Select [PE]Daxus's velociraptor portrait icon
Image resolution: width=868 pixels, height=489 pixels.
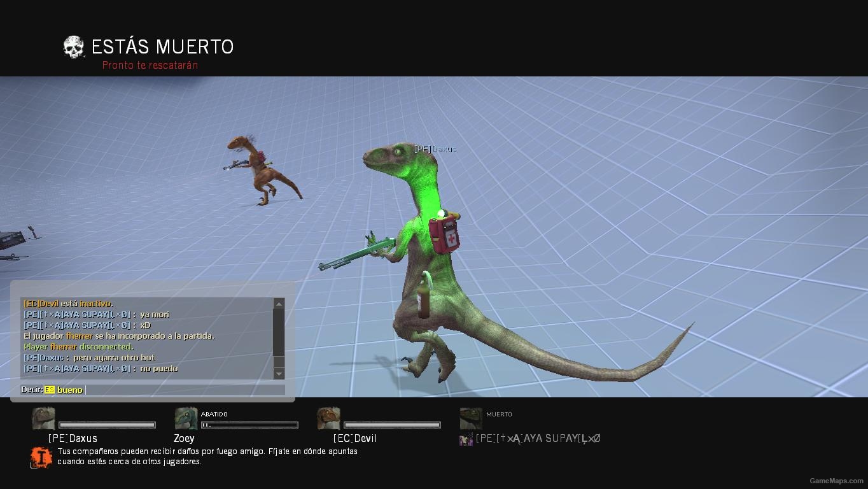(43, 418)
